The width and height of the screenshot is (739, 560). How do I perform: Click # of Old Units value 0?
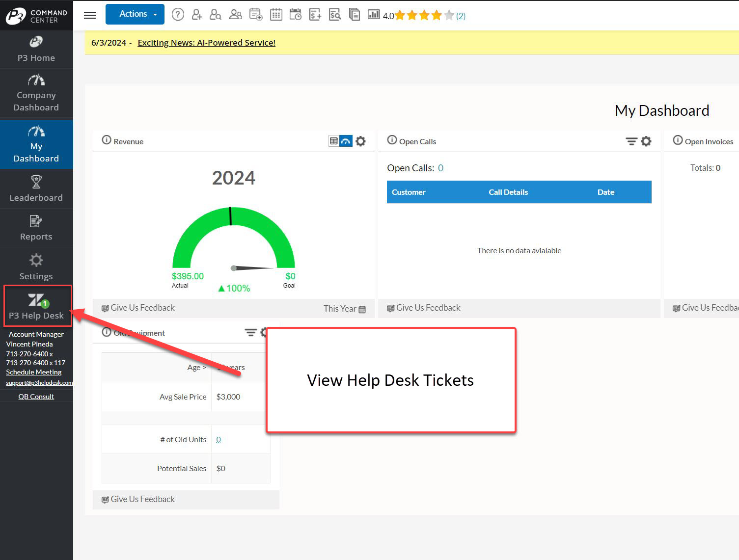(x=219, y=440)
